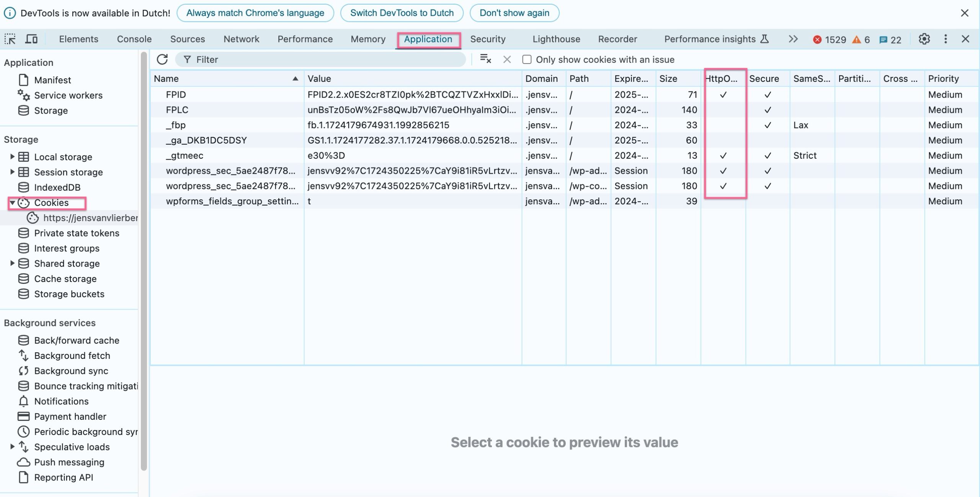Open the three-dot customize DevTools menu
Screen dimensions: 980x497
pyautogui.click(x=946, y=39)
